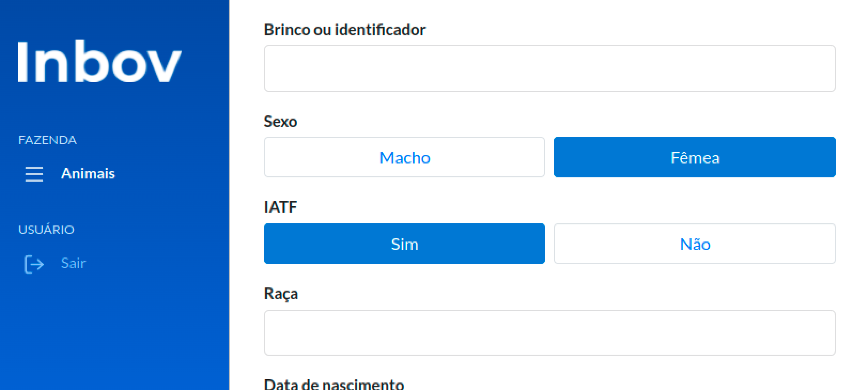Choose Sim for IATF
Viewport: 868px width, 390px height.
(x=404, y=244)
